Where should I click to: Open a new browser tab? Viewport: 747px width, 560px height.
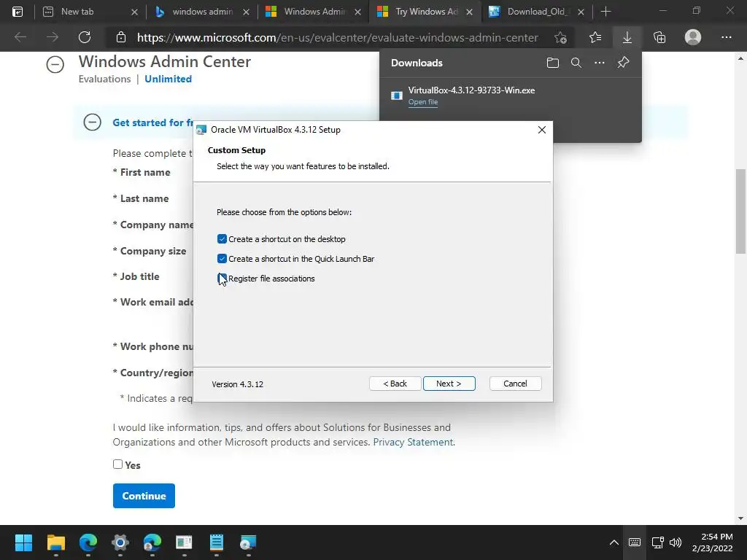pyautogui.click(x=605, y=12)
